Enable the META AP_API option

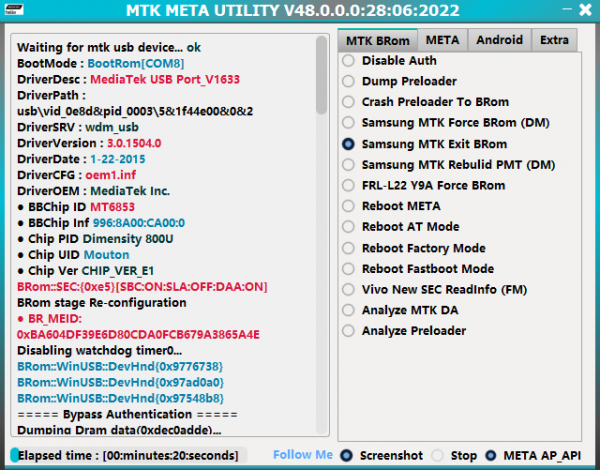click(x=493, y=456)
